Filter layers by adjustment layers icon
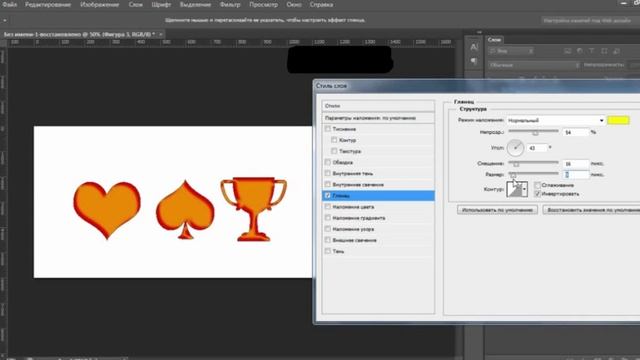Screen dimensions: 640x360 tap(580, 51)
